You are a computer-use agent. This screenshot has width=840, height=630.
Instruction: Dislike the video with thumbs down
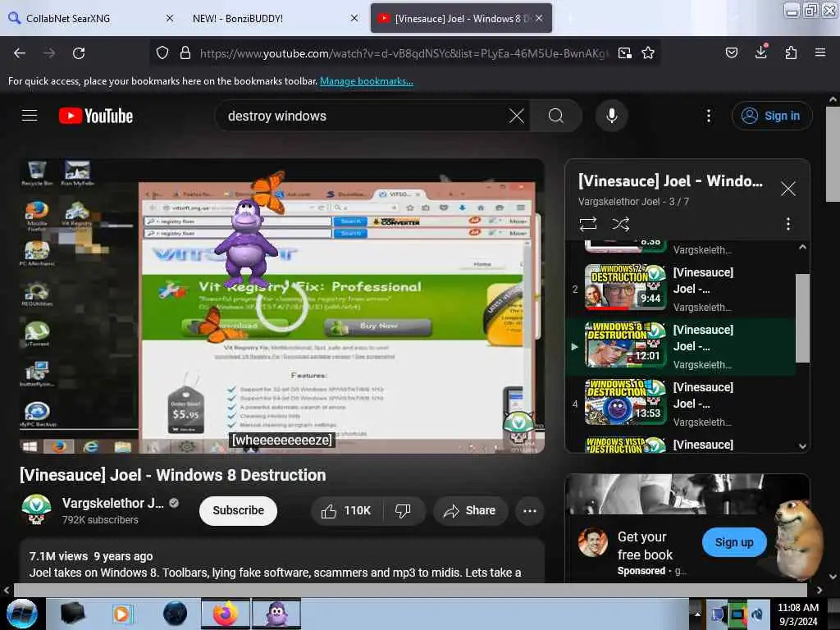click(403, 510)
